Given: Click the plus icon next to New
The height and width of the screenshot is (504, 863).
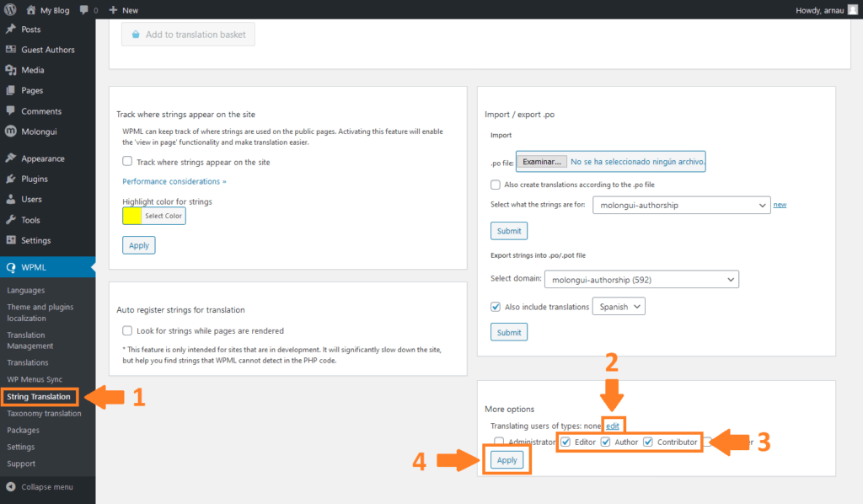Looking at the screenshot, I should (x=114, y=10).
